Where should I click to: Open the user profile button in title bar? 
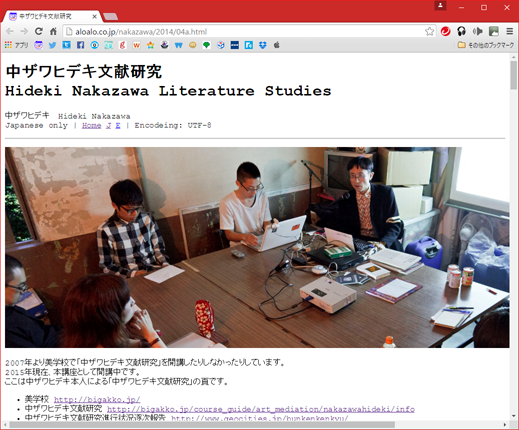pyautogui.click(x=440, y=6)
